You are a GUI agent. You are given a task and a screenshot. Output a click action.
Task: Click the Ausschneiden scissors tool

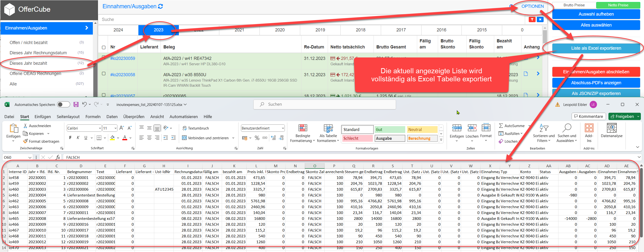[x=38, y=126]
